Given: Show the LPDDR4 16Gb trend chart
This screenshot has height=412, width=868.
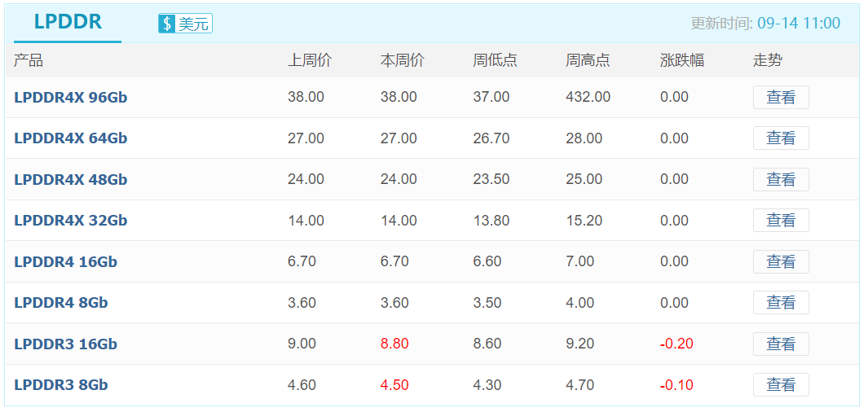Looking at the screenshot, I should 781,261.
